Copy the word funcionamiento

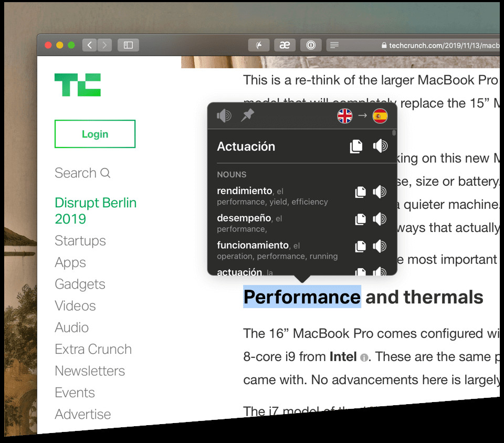click(360, 246)
